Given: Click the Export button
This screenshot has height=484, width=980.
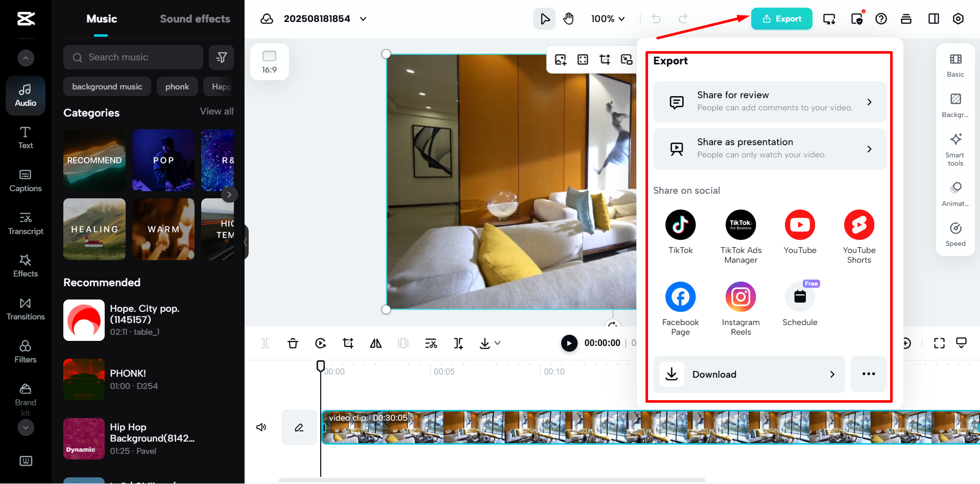Looking at the screenshot, I should [x=781, y=19].
